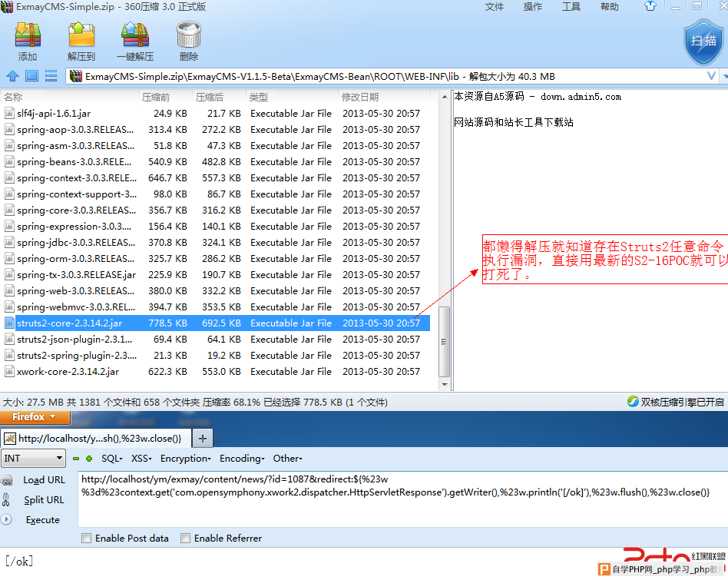728x580 pixels.
Task: Expand the XSS dropdown menu
Action: click(141, 459)
